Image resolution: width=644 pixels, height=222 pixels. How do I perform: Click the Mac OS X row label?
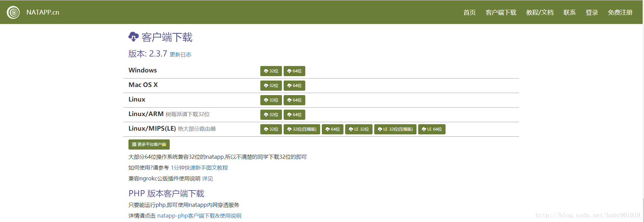pyautogui.click(x=143, y=85)
